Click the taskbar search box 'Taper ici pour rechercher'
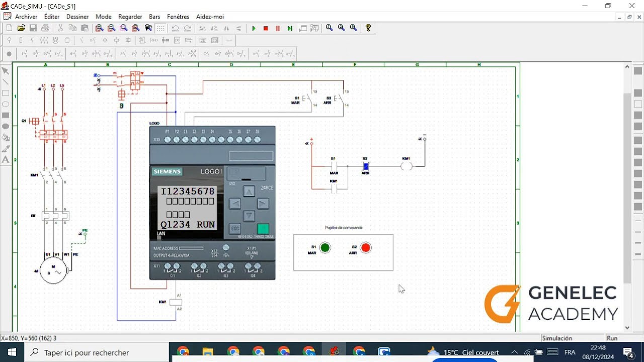The height and width of the screenshot is (362, 644). point(98,352)
